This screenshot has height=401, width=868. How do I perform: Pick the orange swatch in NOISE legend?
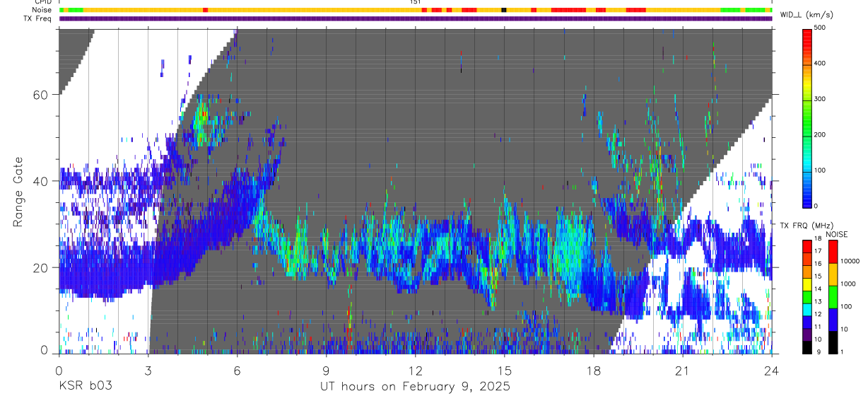pyautogui.click(x=833, y=274)
